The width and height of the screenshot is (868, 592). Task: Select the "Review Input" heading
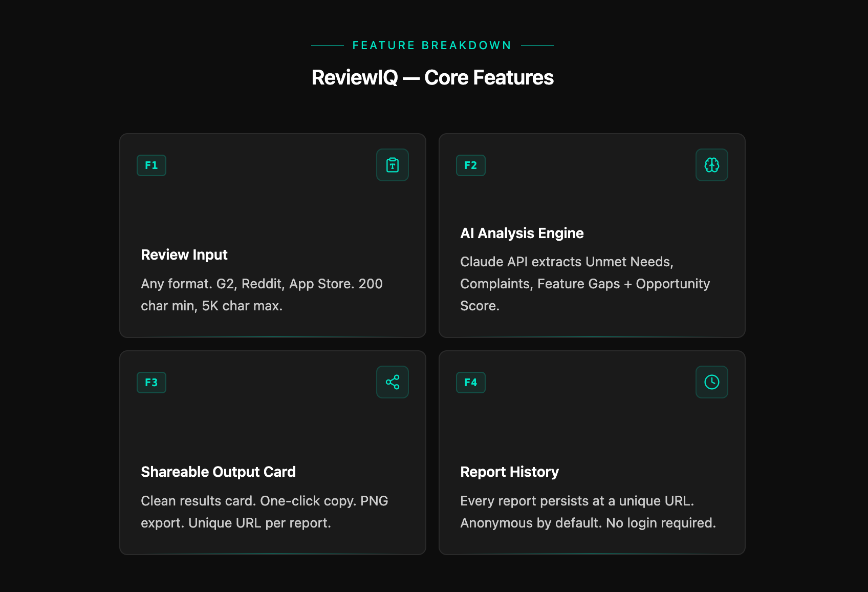pyautogui.click(x=184, y=255)
